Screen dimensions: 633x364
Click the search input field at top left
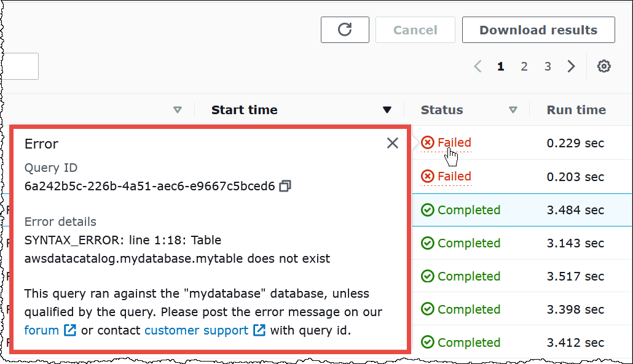[x=18, y=66]
